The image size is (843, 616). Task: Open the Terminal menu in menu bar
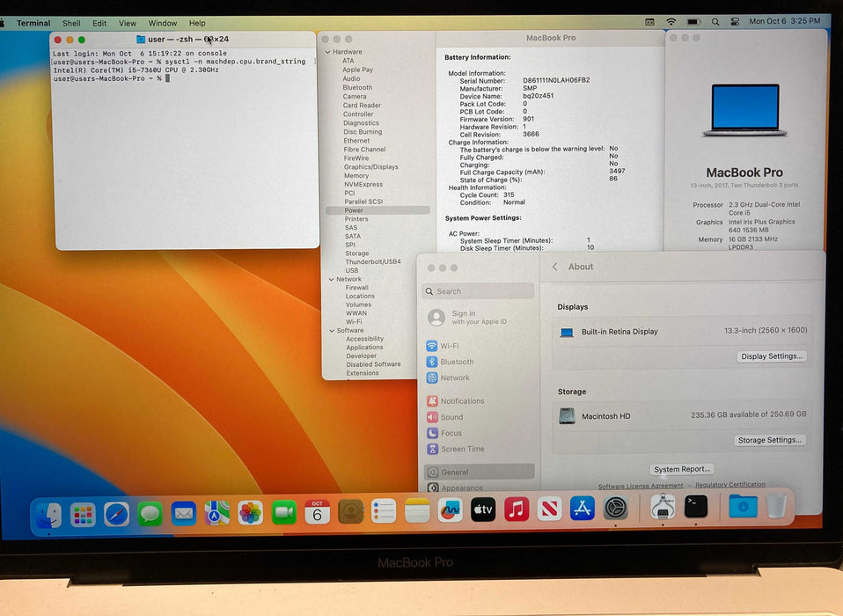pos(33,23)
